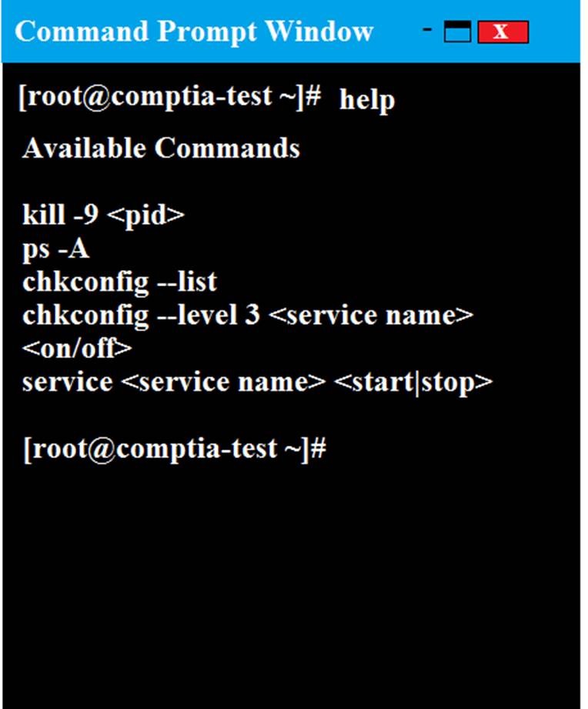The image size is (588, 709).
Task: Click the <on/off> parameter text
Action: pos(77,348)
